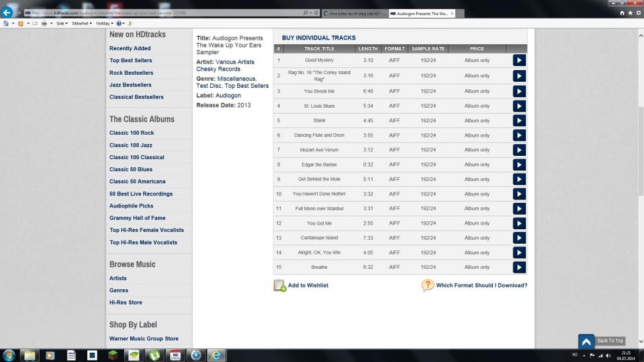This screenshot has height=362, width=644.
Task: Open the help question mark dropdown
Action: [x=120, y=23]
